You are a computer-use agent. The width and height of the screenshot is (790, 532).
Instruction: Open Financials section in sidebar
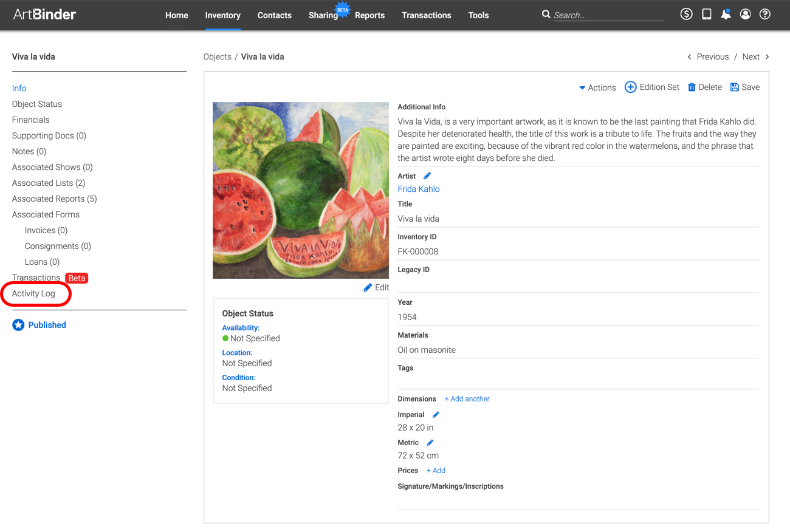[x=31, y=120]
